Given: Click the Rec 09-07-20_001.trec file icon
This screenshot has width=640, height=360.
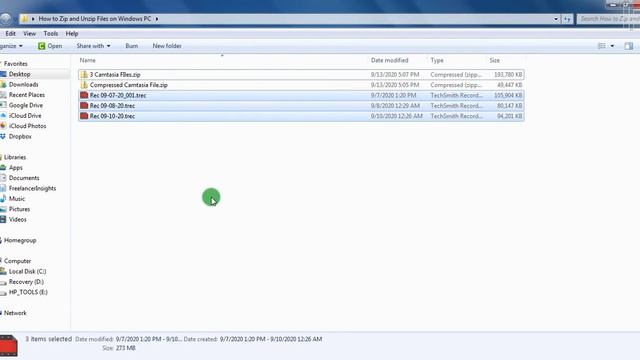Looking at the screenshot, I should (x=84, y=95).
